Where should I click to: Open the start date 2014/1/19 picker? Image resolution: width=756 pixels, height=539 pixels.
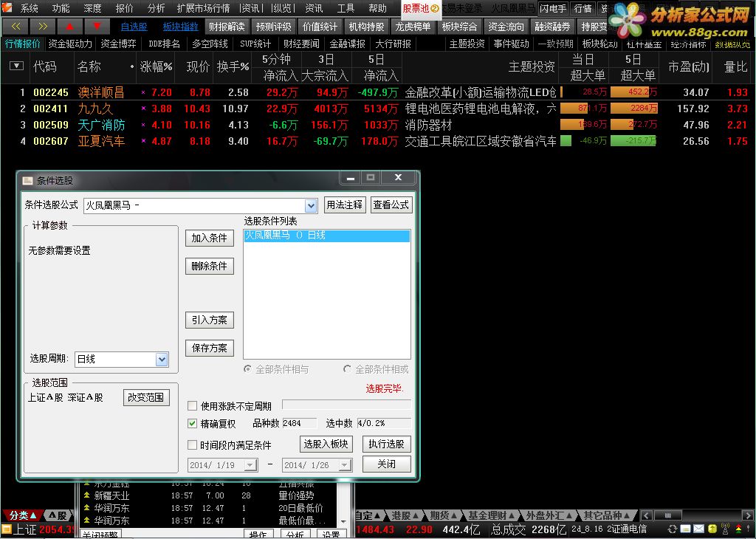[x=250, y=464]
